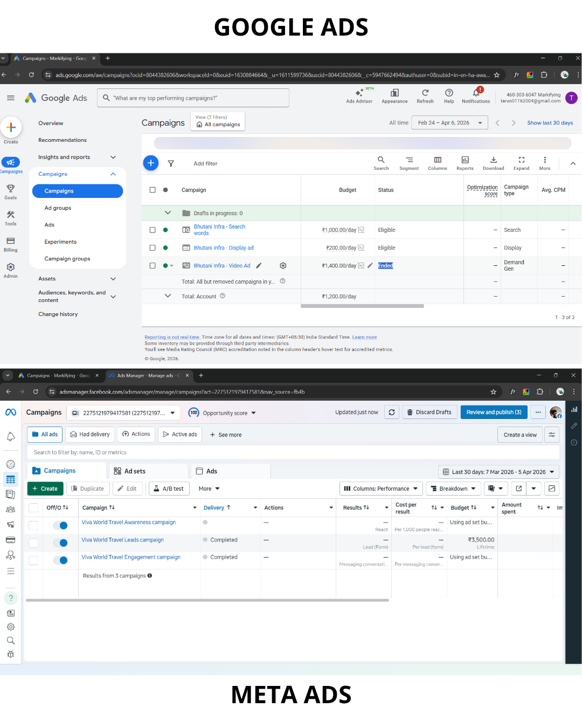Click the Meta search filter input field
Viewport: 582px width, 728px height.
pyautogui.click(x=291, y=452)
